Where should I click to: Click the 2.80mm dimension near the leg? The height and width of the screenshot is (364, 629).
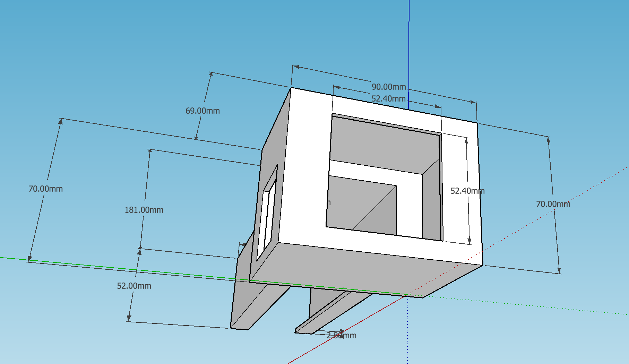click(x=342, y=336)
